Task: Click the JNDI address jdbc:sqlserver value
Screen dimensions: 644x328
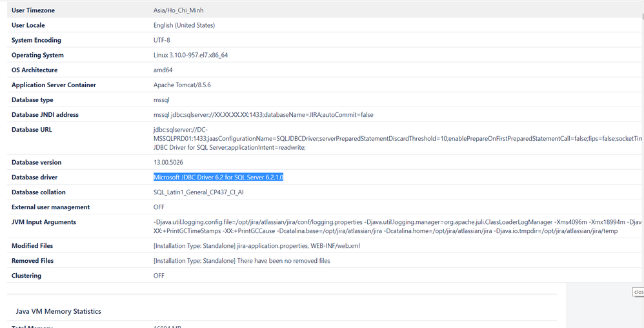Action: (263, 115)
